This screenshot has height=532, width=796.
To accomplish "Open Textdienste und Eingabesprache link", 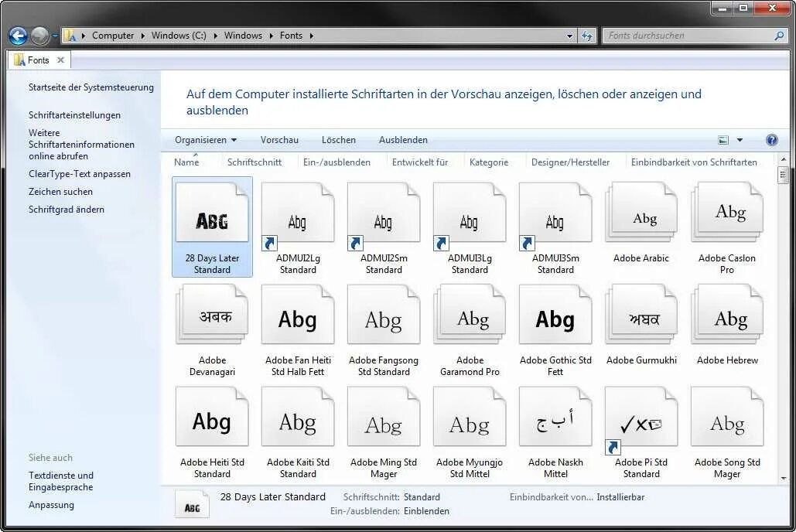I will (61, 481).
